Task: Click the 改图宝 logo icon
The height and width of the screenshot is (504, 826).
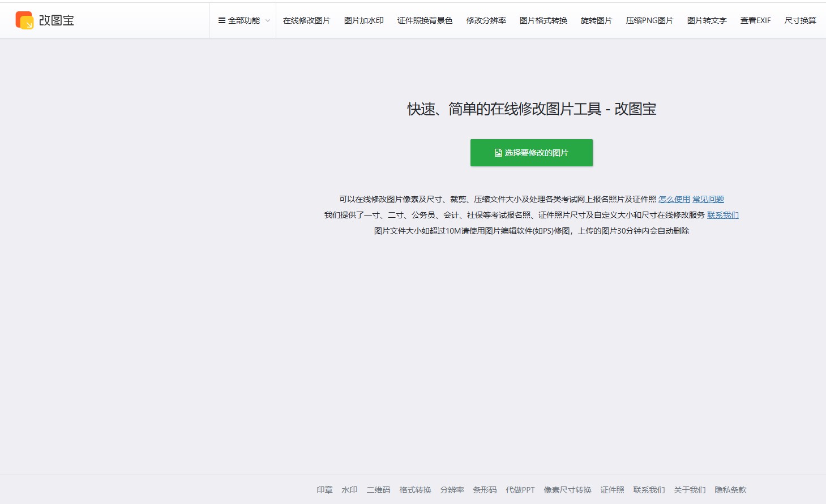Action: [24, 20]
